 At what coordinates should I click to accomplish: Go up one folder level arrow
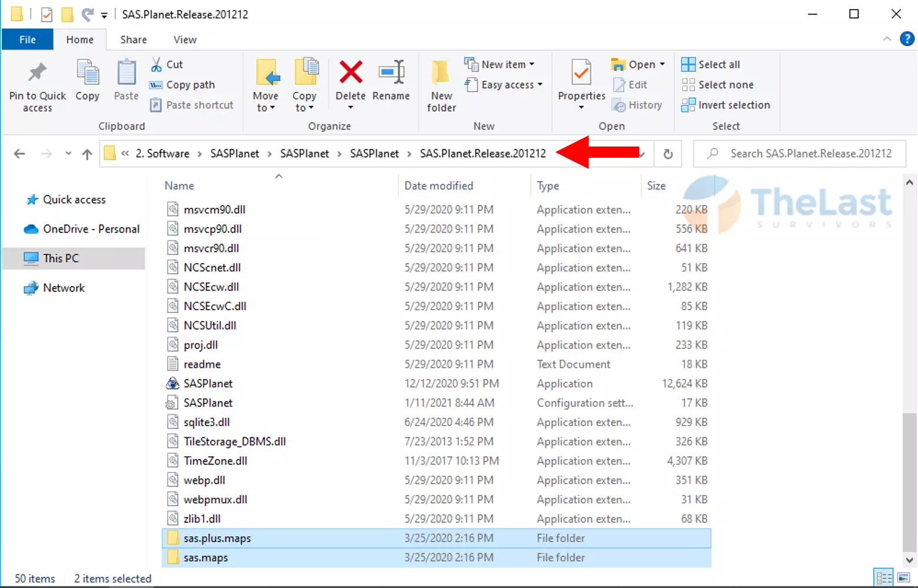pos(87,154)
